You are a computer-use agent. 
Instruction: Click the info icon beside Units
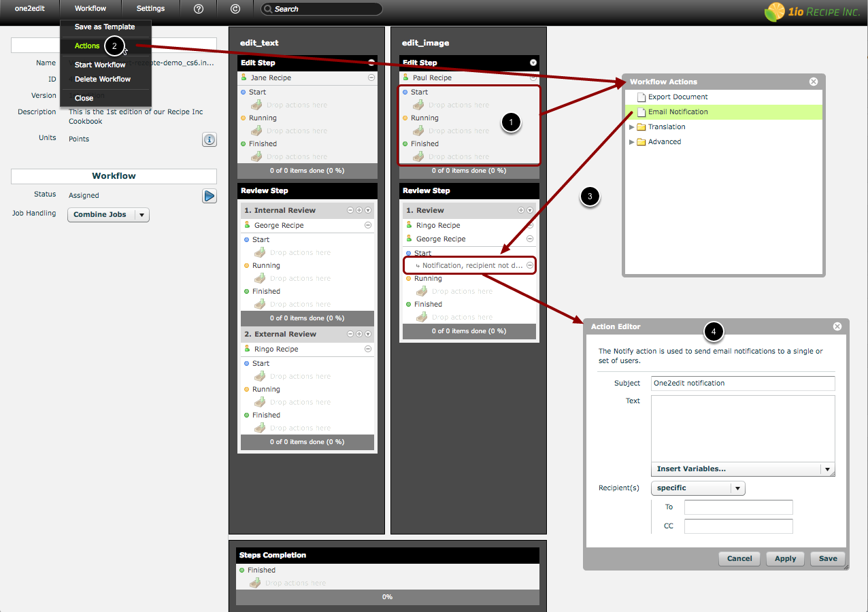click(x=210, y=139)
